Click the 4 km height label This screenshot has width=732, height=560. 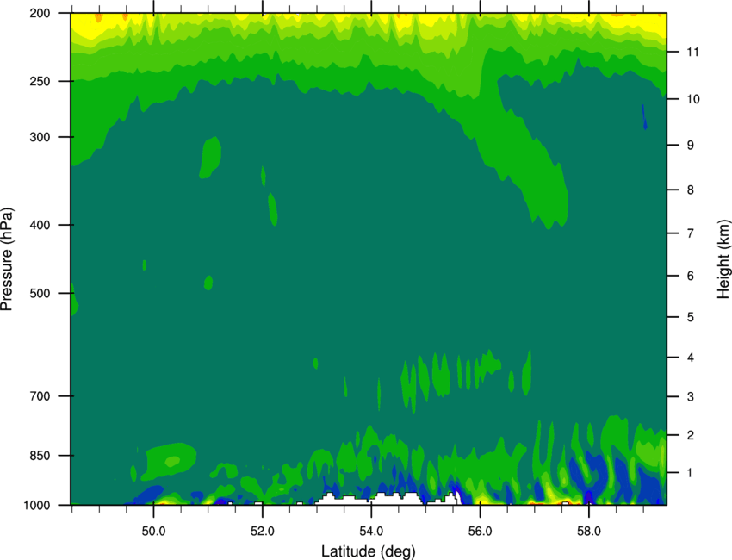[x=691, y=358]
